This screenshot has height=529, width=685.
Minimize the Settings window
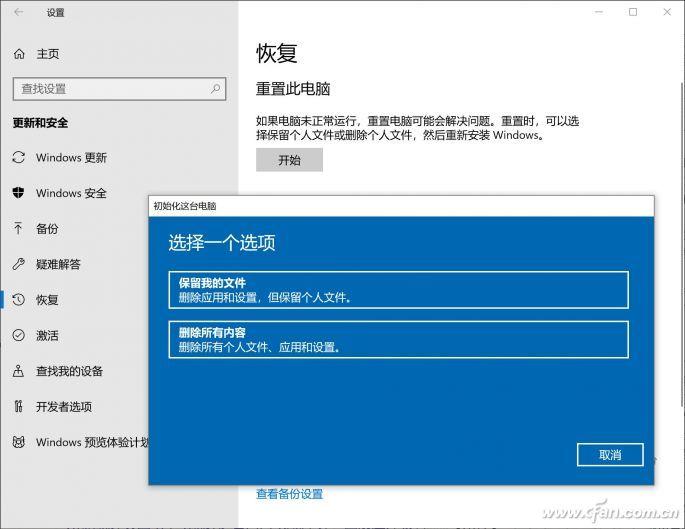click(599, 12)
